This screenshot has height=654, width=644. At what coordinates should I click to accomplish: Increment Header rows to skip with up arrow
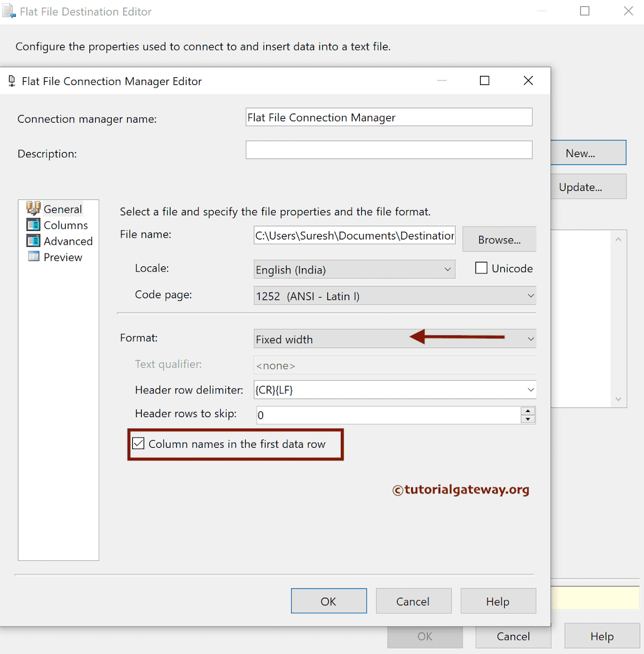pos(529,411)
